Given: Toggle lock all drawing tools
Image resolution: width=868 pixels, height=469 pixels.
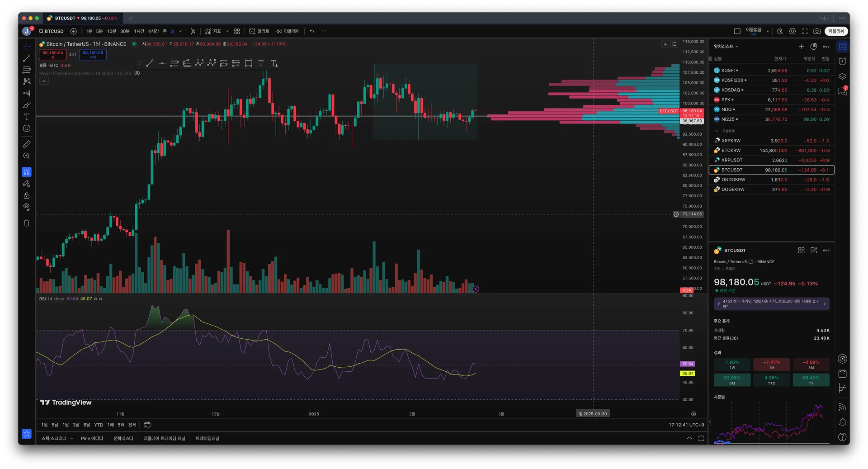Looking at the screenshot, I should click(27, 195).
